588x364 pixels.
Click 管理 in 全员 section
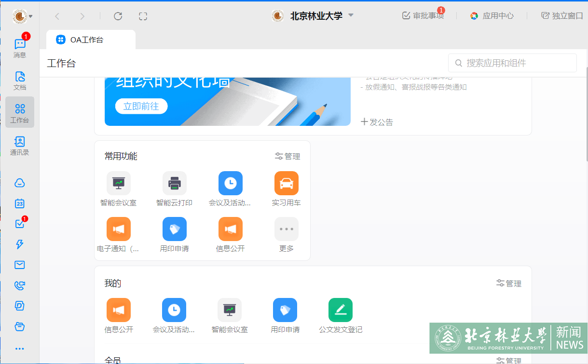coord(509,361)
